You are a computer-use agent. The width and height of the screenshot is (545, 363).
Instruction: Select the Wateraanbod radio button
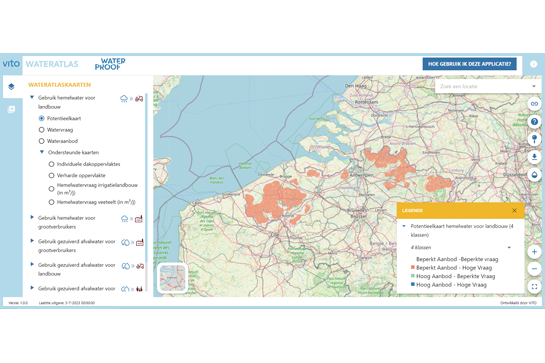click(x=41, y=141)
